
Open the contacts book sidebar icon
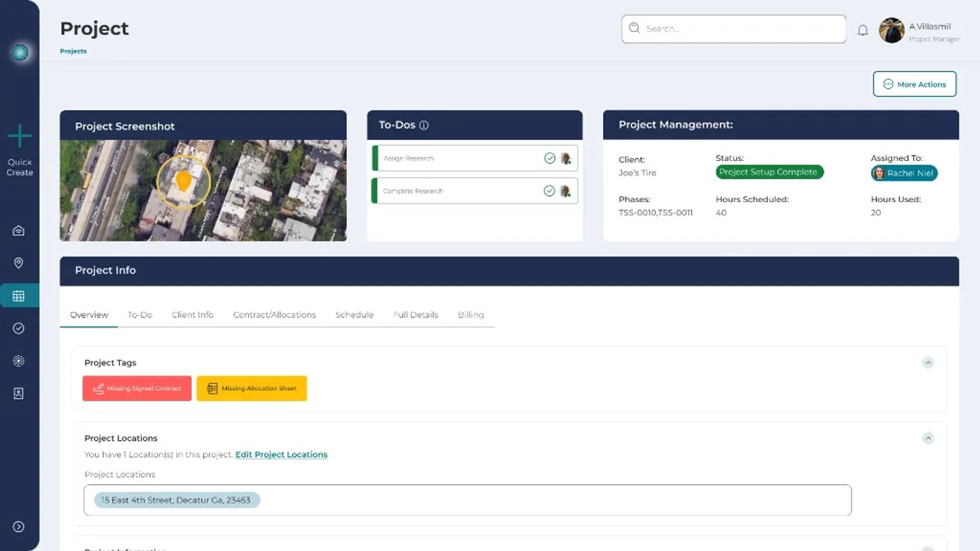(x=19, y=393)
